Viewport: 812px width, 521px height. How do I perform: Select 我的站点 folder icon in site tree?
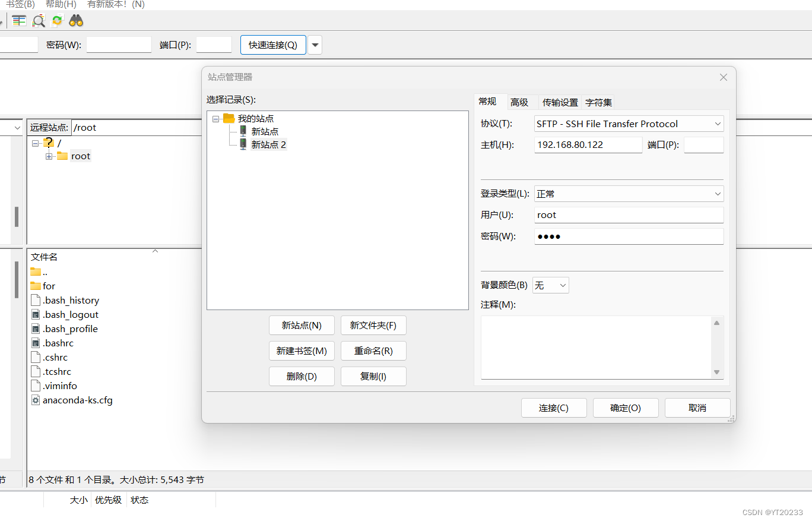(x=229, y=118)
